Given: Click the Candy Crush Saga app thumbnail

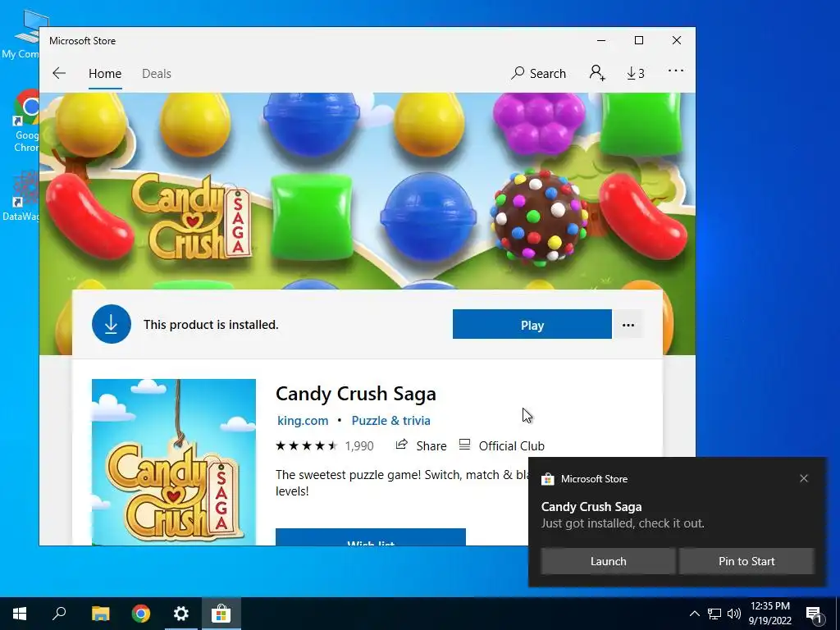Looking at the screenshot, I should click(x=174, y=462).
